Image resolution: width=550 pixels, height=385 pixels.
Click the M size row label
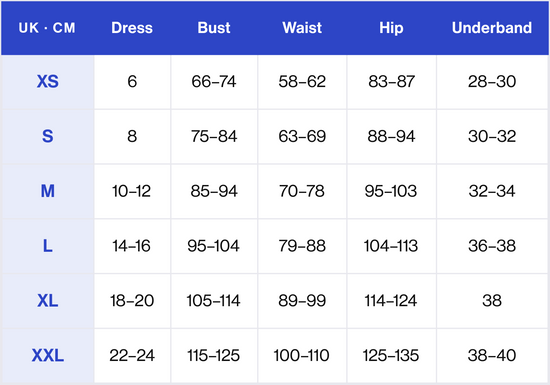tap(48, 191)
